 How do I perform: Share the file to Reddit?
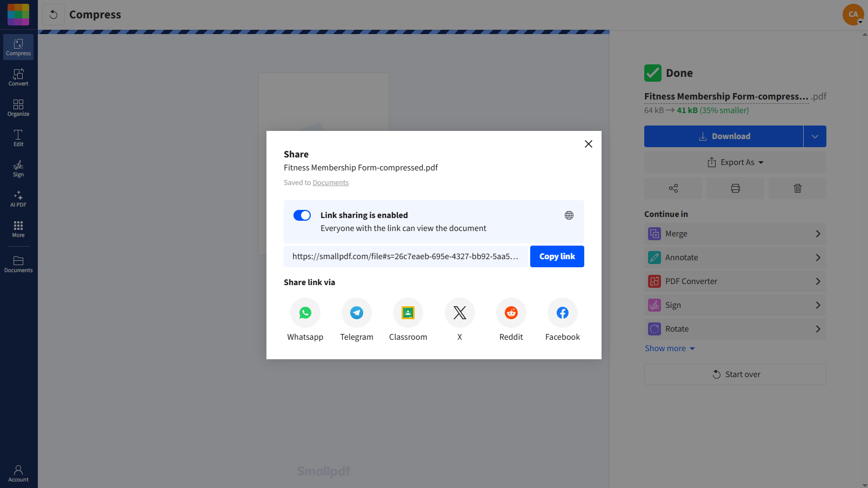[x=510, y=313]
